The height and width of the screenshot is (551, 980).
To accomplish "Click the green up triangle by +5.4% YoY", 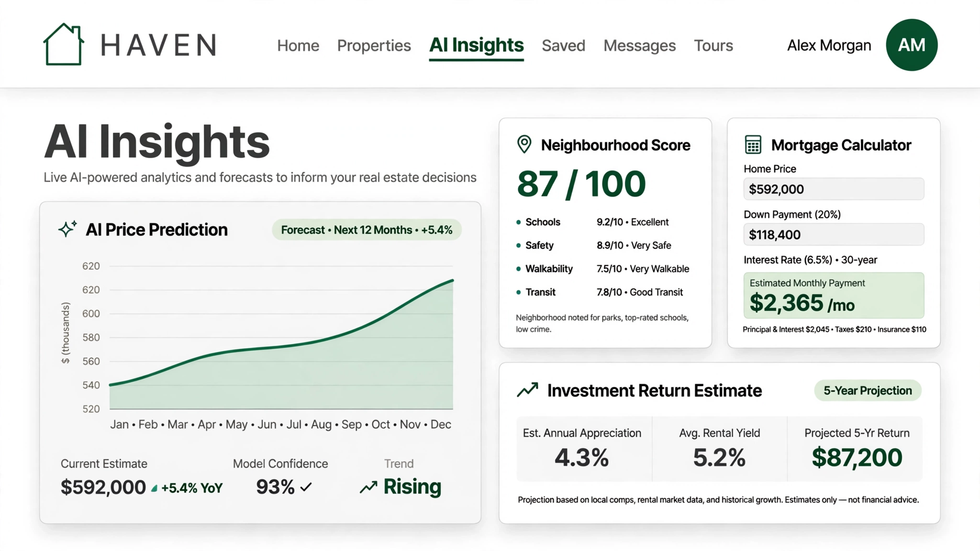I will tap(154, 488).
